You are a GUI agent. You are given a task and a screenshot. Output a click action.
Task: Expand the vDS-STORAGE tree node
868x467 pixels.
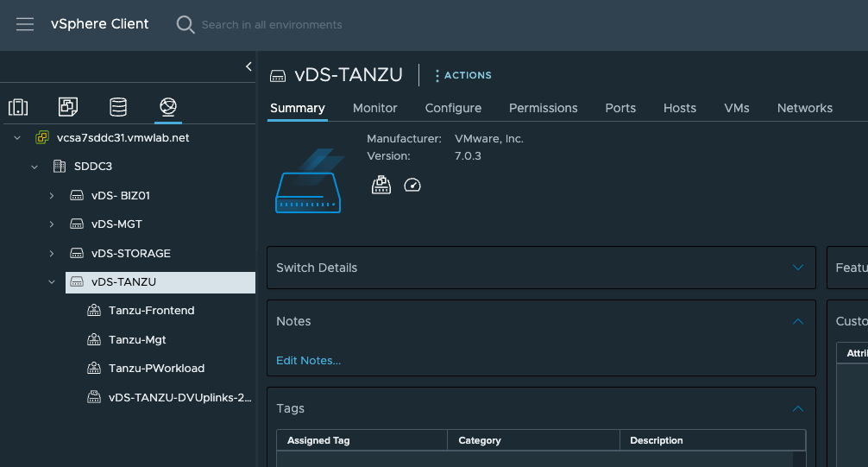pyautogui.click(x=52, y=253)
